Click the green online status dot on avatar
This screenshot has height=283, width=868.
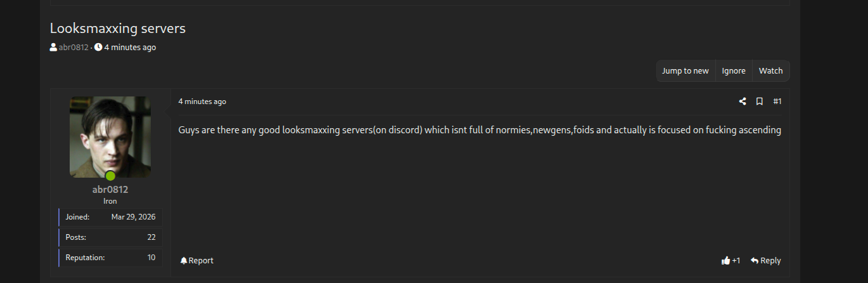(110, 176)
